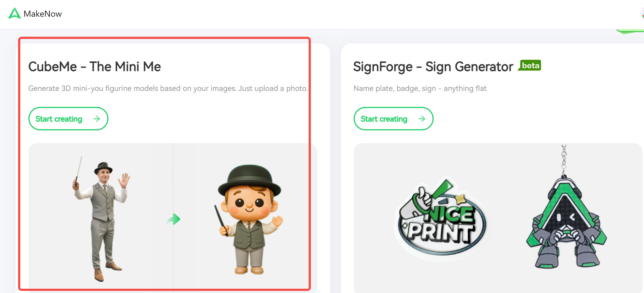Click the SignForge – Sign Generator heading

coord(433,67)
